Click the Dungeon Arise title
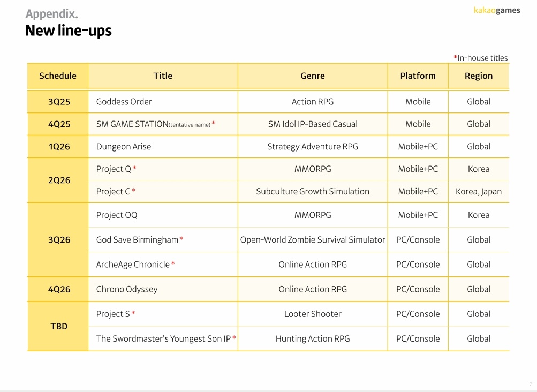 tap(124, 147)
